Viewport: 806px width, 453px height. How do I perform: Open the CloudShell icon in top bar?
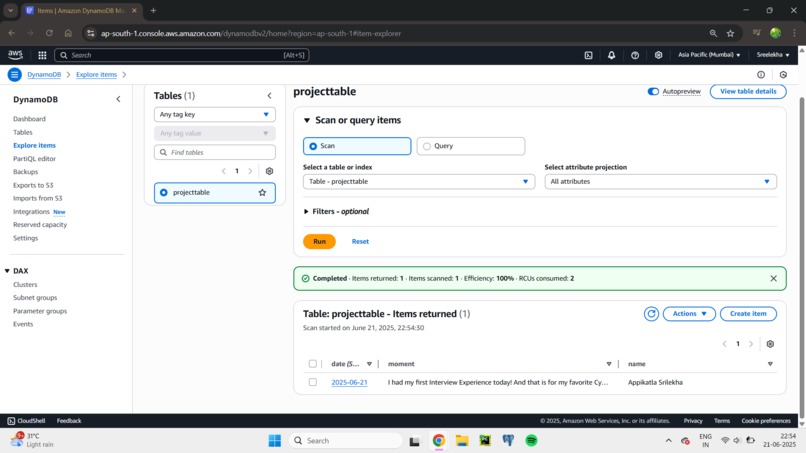589,55
